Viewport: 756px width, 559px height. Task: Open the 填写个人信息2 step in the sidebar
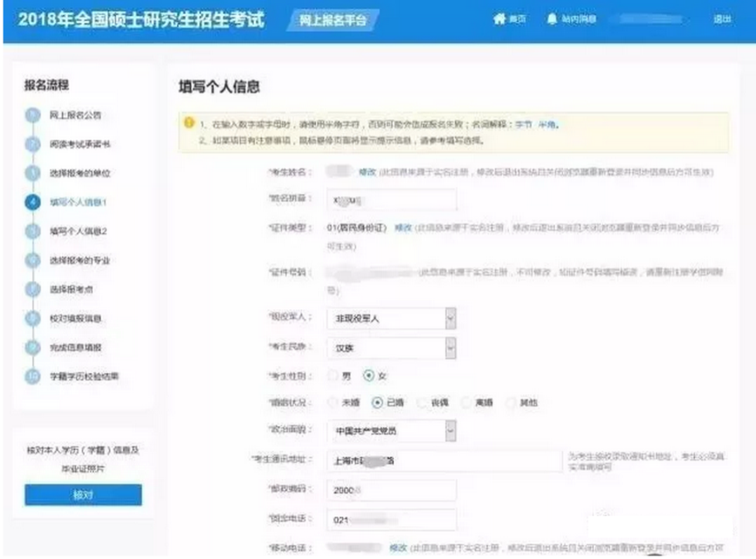[78, 231]
